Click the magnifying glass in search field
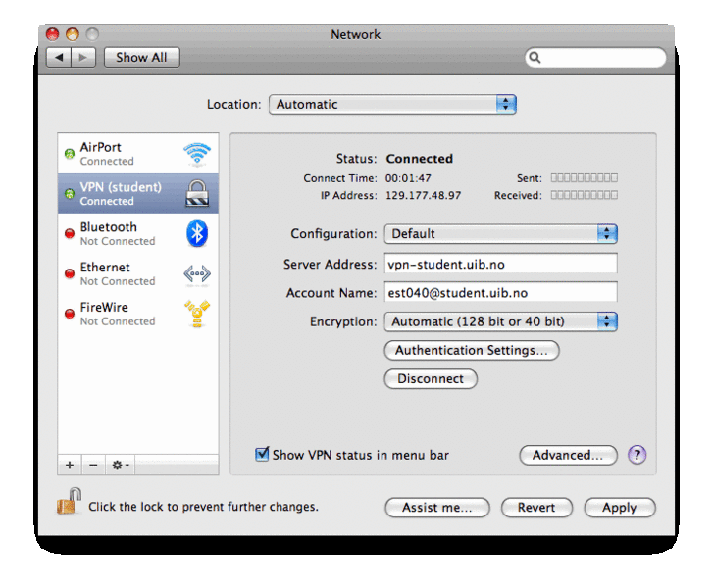The height and width of the screenshot is (588, 713). tap(535, 57)
